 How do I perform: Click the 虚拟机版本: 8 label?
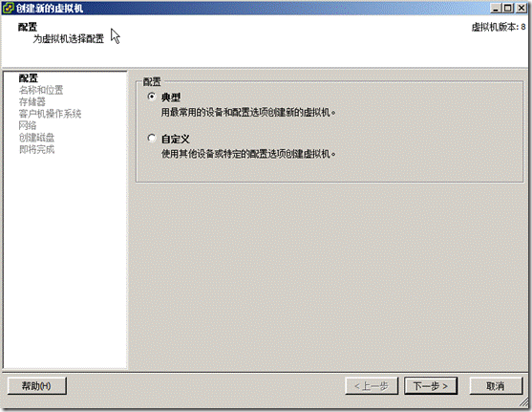click(499, 27)
